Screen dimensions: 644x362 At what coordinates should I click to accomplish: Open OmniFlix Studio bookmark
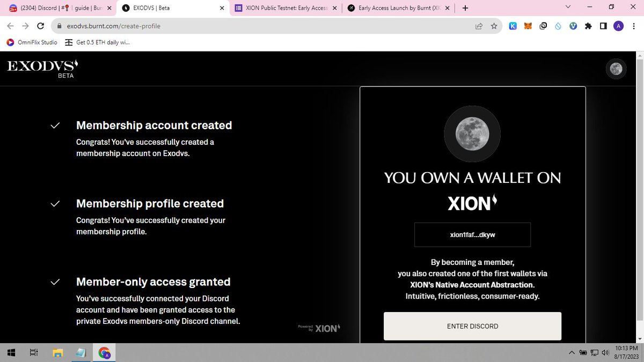click(32, 42)
